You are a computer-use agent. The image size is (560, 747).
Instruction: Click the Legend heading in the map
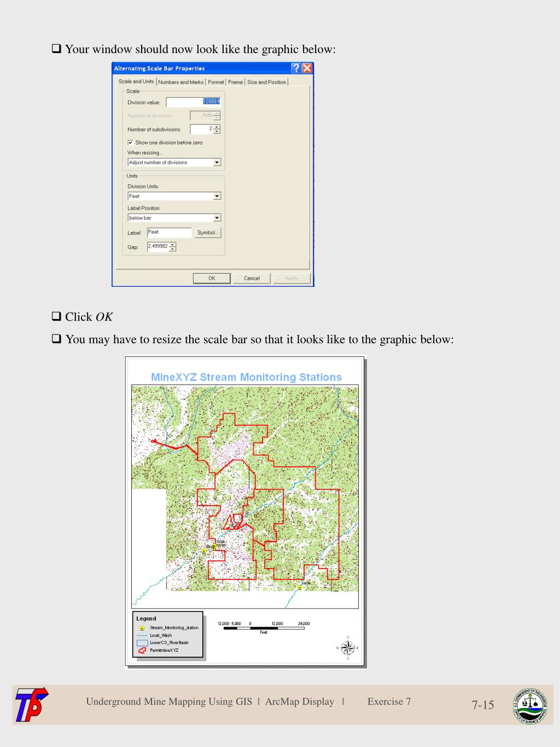(x=146, y=618)
